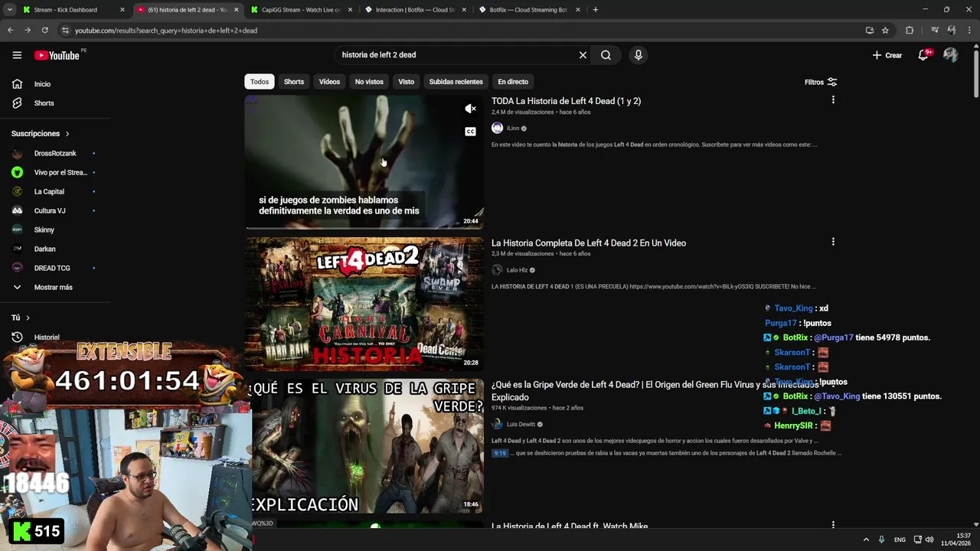Image resolution: width=980 pixels, height=551 pixels.
Task: Visit the iLion channel
Action: pos(513,129)
